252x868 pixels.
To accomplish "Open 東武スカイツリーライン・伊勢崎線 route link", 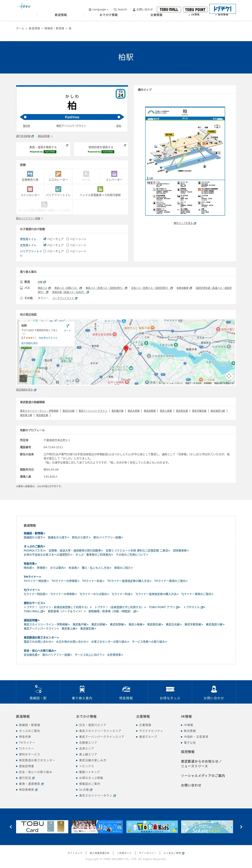I will pos(39,411).
